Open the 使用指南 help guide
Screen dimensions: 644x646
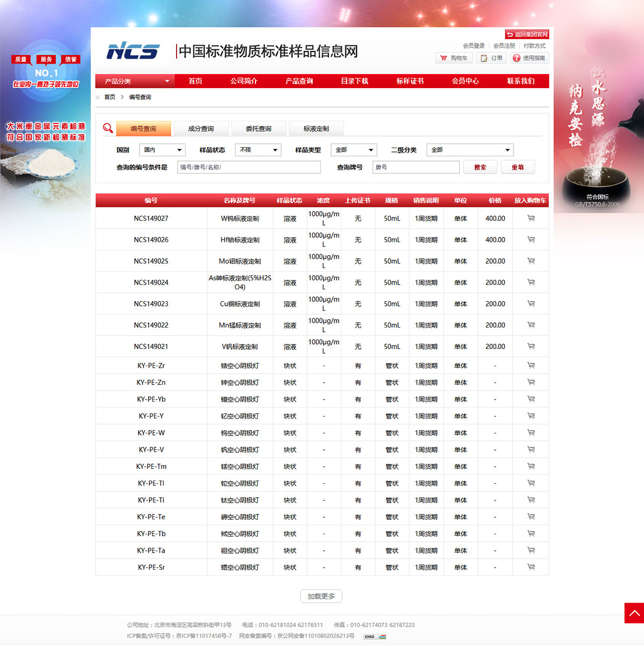[529, 58]
